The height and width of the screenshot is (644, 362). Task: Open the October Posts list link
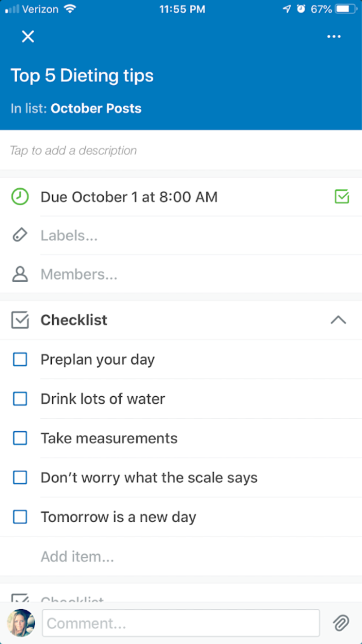[96, 109]
